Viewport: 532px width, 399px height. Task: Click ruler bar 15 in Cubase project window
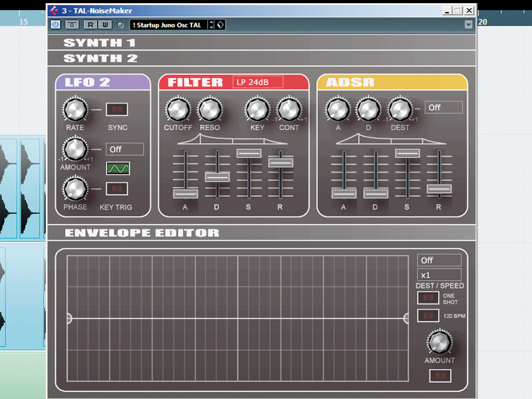pos(23,22)
